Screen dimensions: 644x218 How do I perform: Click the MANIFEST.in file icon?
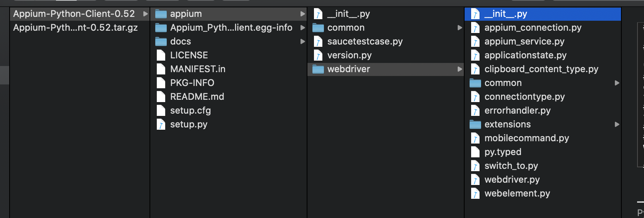coord(161,69)
